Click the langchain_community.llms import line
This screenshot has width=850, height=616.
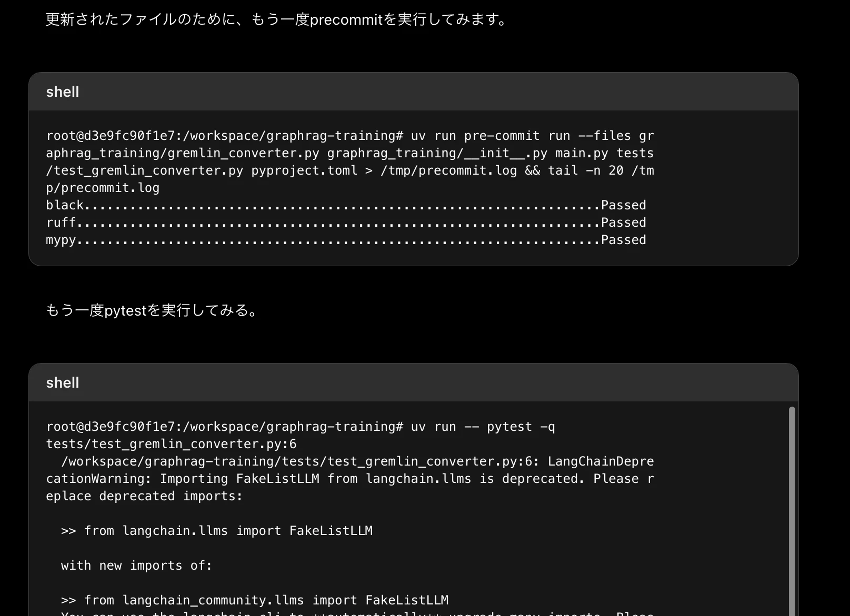255,600
